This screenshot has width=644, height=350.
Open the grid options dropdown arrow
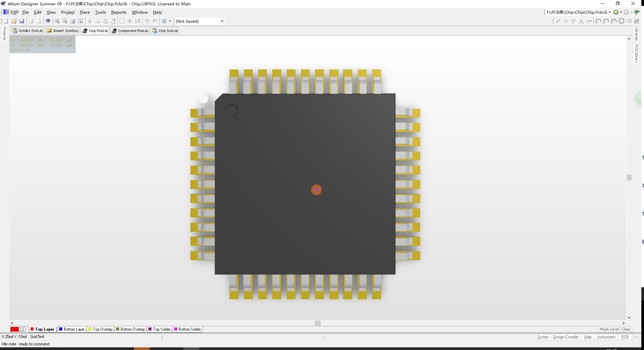170,21
